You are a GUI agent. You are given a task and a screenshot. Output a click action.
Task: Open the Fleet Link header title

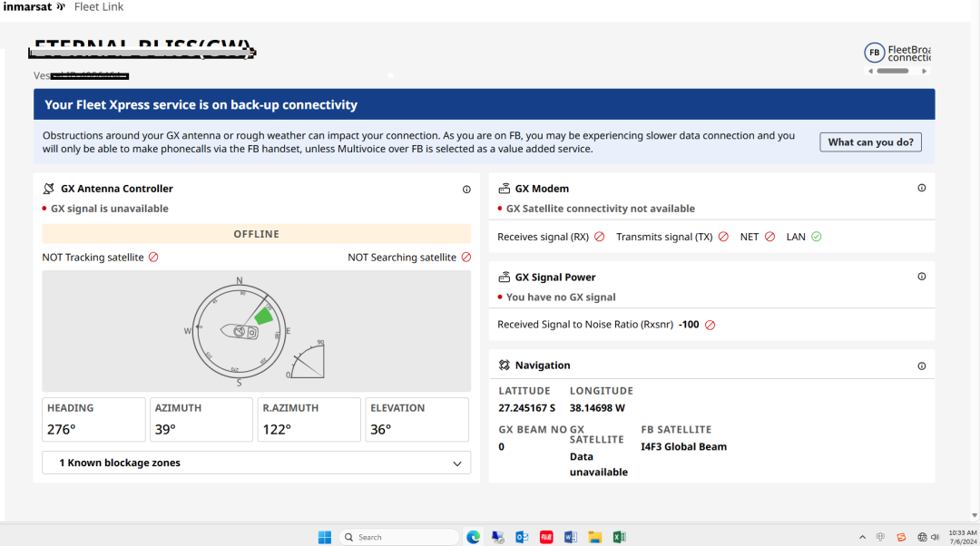[99, 7]
